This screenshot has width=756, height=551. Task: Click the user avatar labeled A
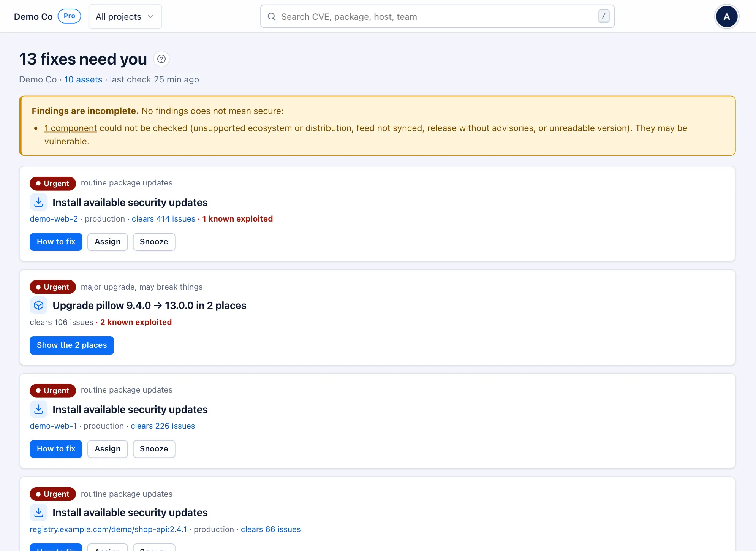click(x=726, y=17)
